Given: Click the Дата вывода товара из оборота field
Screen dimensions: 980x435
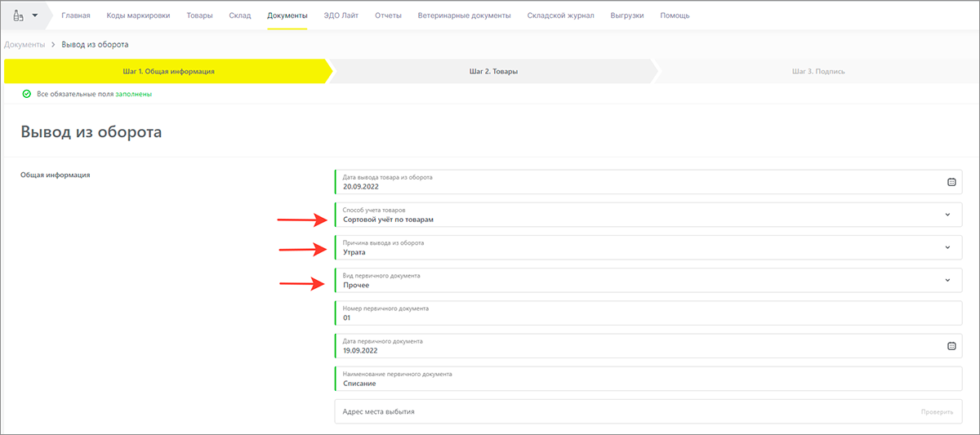Looking at the screenshot, I should (x=648, y=182).
